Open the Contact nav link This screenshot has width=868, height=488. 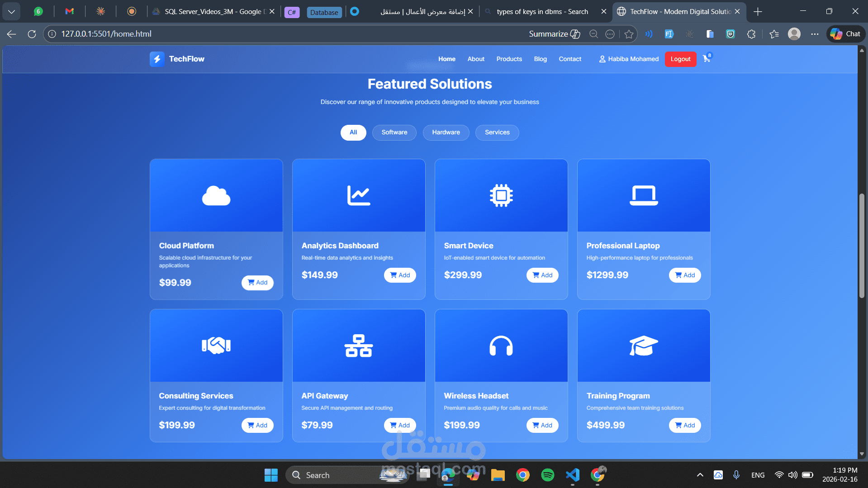coord(570,59)
